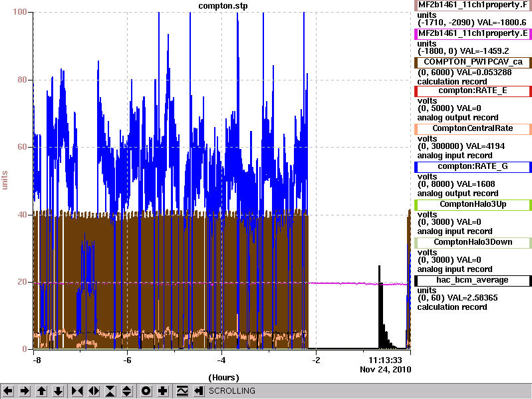Image resolution: width=532 pixels, height=399 pixels.
Task: Click the (Hours) x-axis label
Action: 223,378
